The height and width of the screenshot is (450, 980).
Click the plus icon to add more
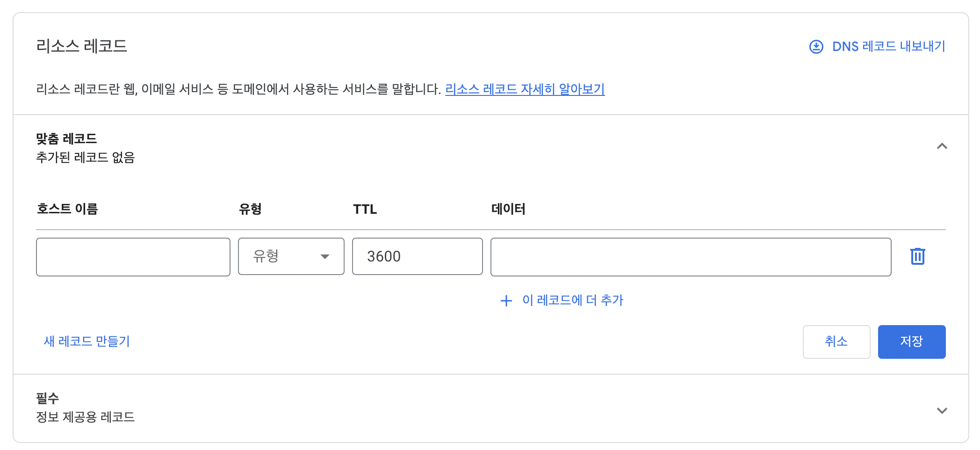[506, 301]
